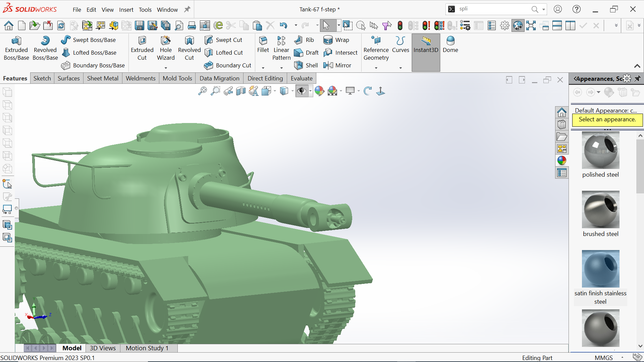
Task: Expand the Fillet options dropdown
Action: (x=263, y=68)
